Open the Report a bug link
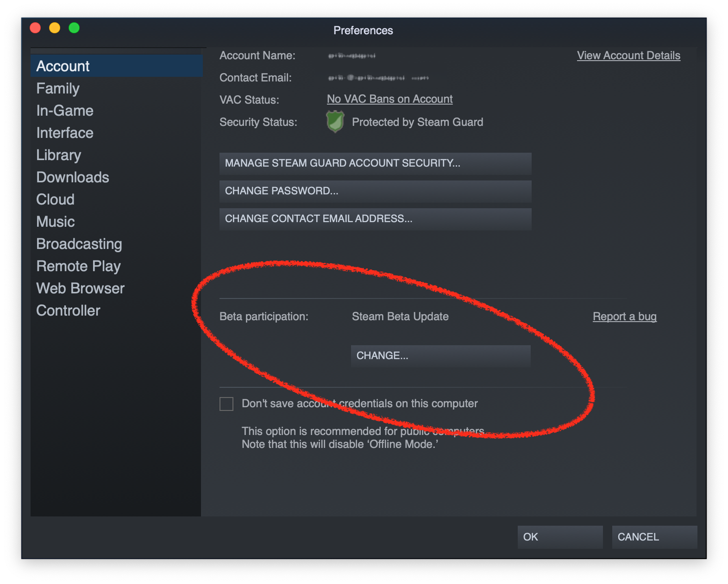Screen dimensions: 728x584 click(x=625, y=317)
